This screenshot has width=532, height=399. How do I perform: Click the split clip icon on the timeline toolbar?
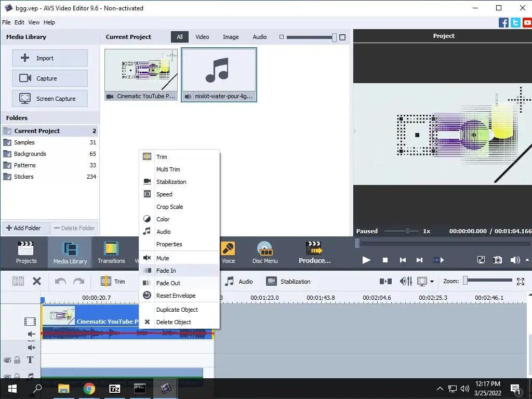pos(18,281)
